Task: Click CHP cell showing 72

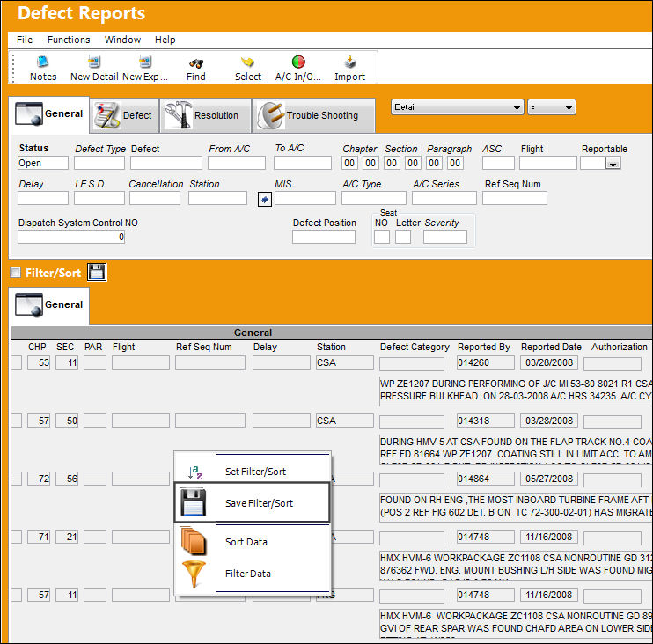Action: 39,479
